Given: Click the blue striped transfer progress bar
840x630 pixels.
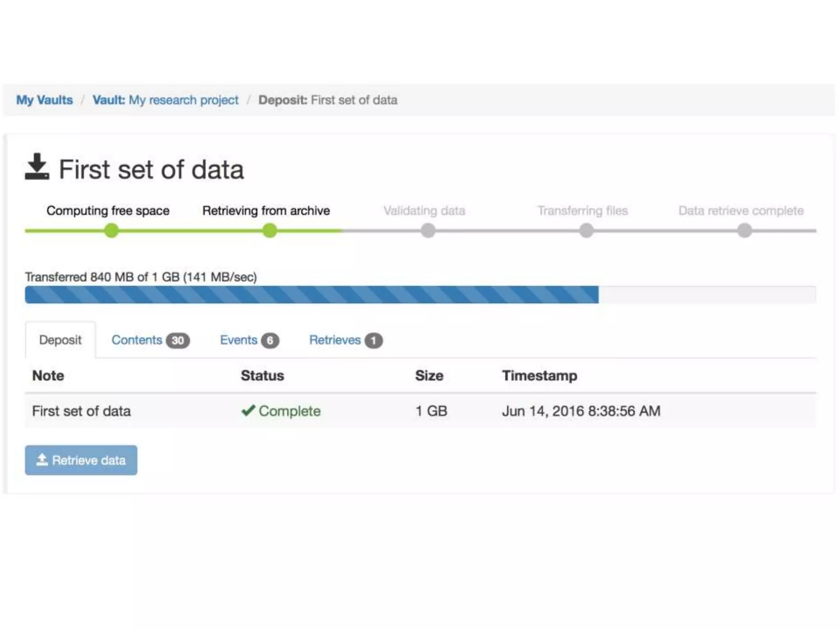Looking at the screenshot, I should [312, 294].
